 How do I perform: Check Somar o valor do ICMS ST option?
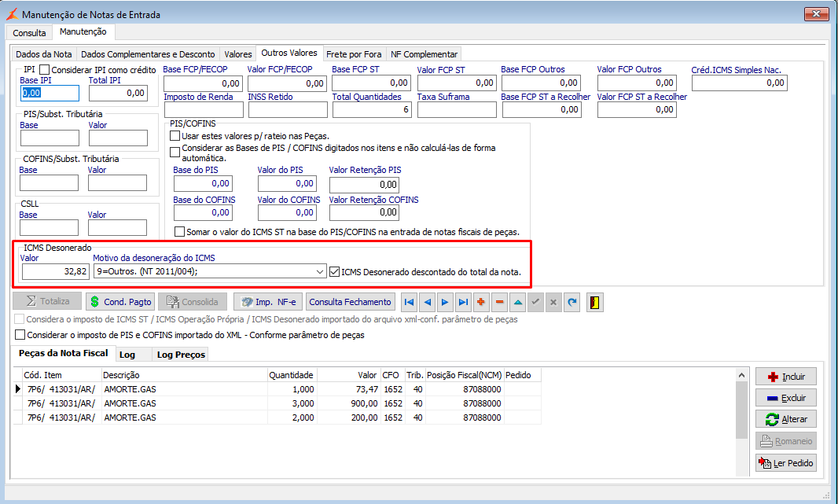179,232
